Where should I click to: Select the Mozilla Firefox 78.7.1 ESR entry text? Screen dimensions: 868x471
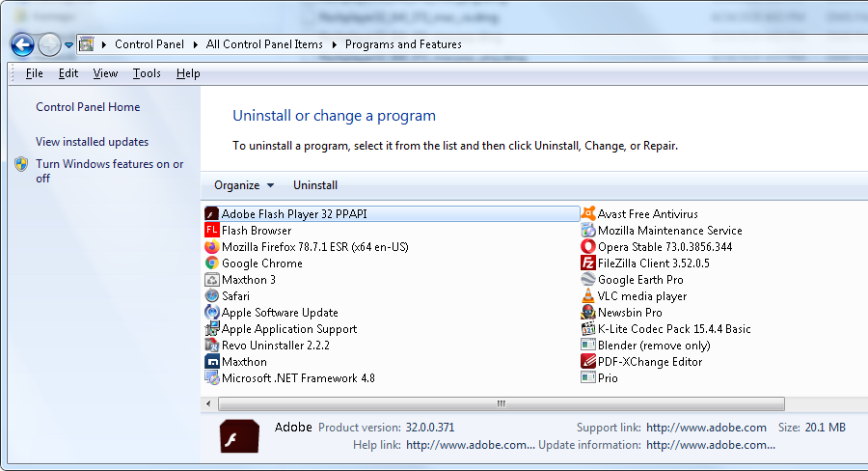(x=315, y=246)
